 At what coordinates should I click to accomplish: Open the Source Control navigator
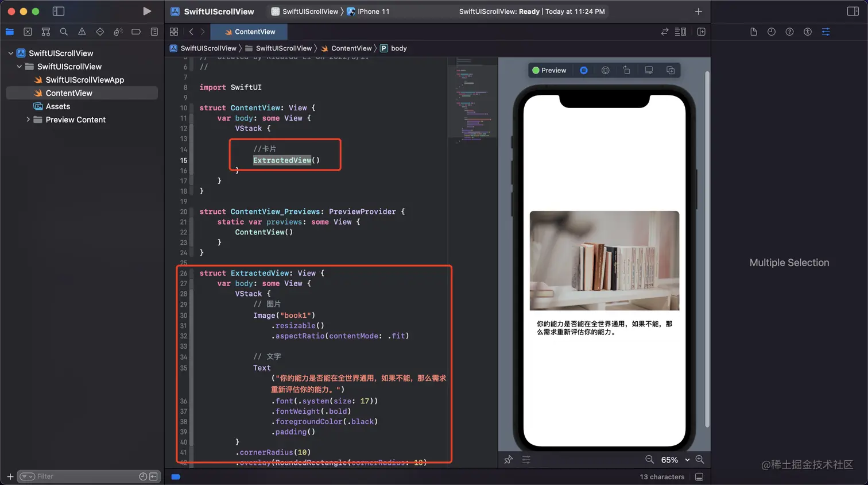click(x=28, y=32)
